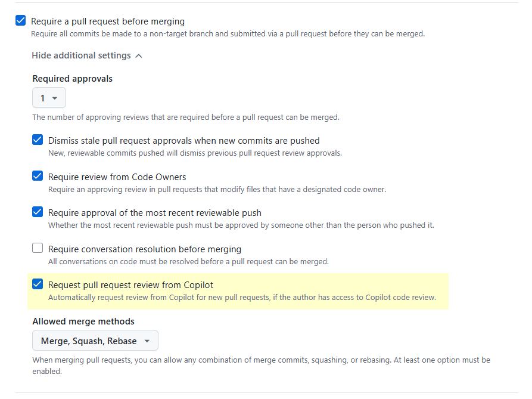Toggle the Require approval of most recent push checkbox
This screenshot has height=399, width=532.
pyautogui.click(x=38, y=212)
